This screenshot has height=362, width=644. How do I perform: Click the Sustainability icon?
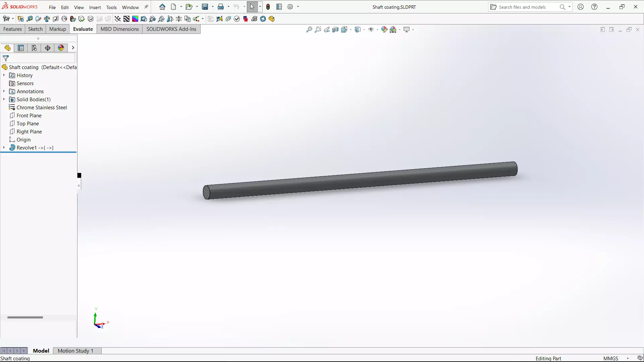pyautogui.click(x=263, y=19)
